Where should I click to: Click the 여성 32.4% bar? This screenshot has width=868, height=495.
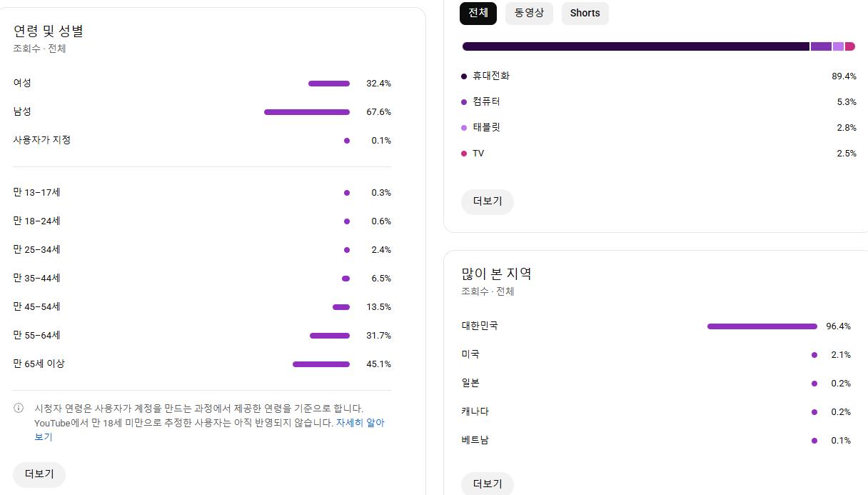click(329, 84)
